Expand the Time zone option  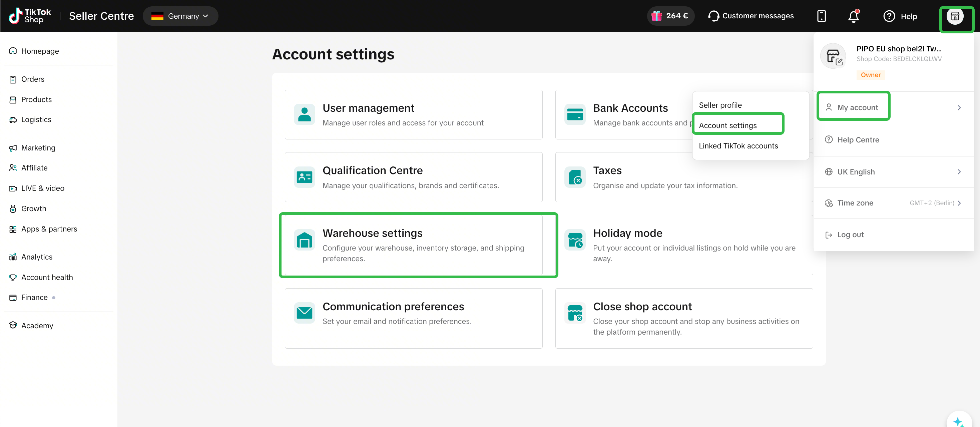893,203
